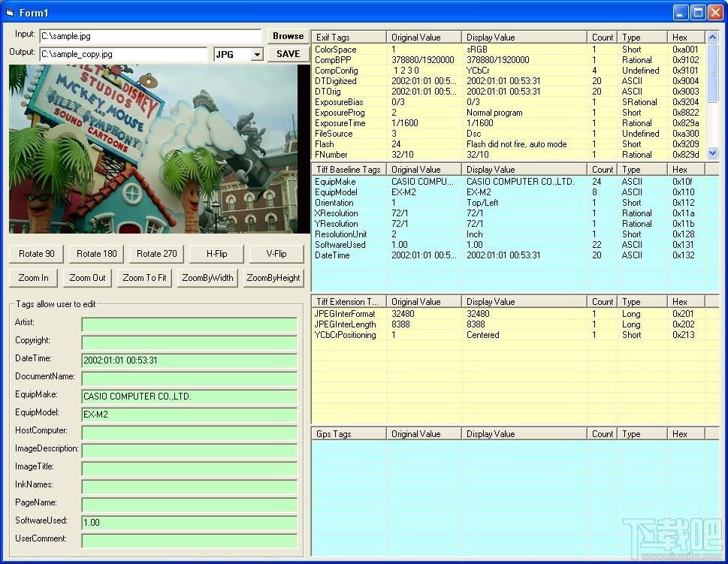The height and width of the screenshot is (564, 728).
Task: Select the DTDigitized Exif row
Action: tap(509, 81)
